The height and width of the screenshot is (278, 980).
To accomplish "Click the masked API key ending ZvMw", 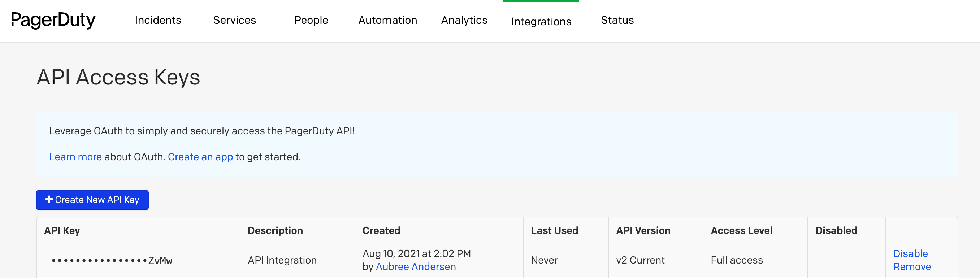I will pyautogui.click(x=112, y=261).
